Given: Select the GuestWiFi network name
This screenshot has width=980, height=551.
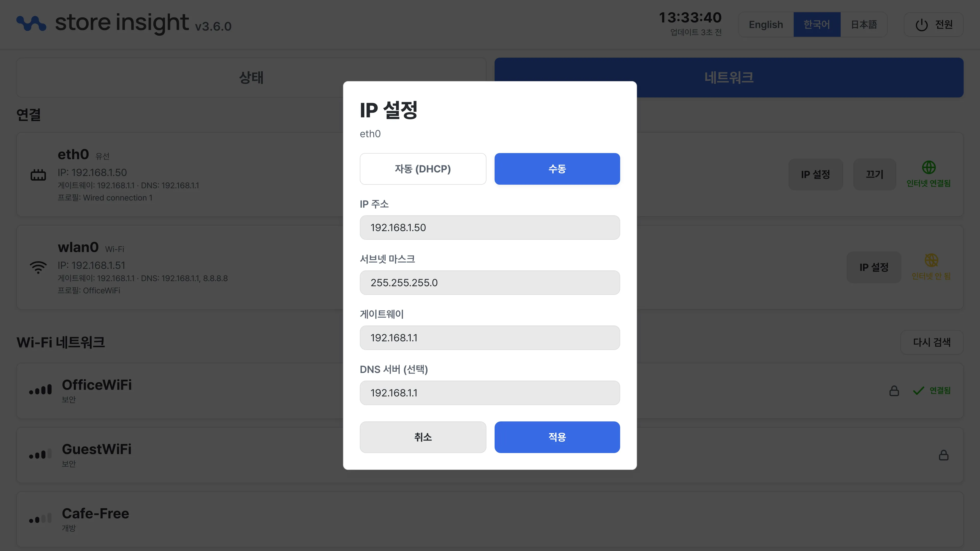Looking at the screenshot, I should pyautogui.click(x=97, y=449).
